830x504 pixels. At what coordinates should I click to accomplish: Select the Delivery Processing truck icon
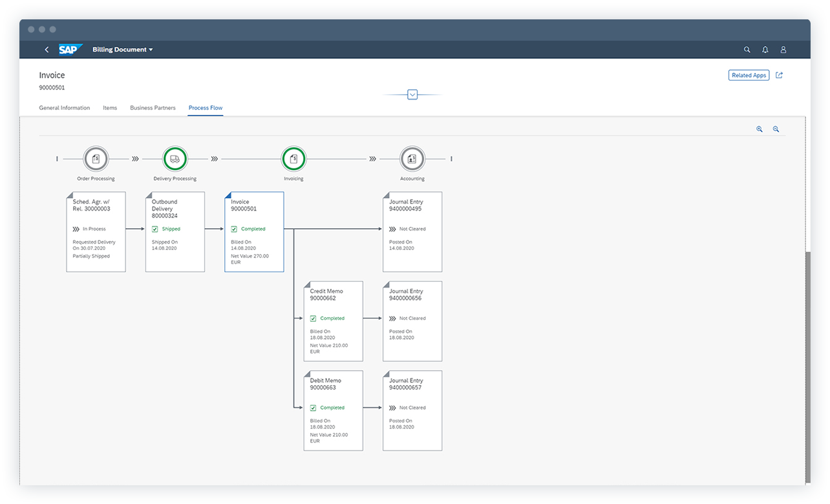tap(175, 158)
